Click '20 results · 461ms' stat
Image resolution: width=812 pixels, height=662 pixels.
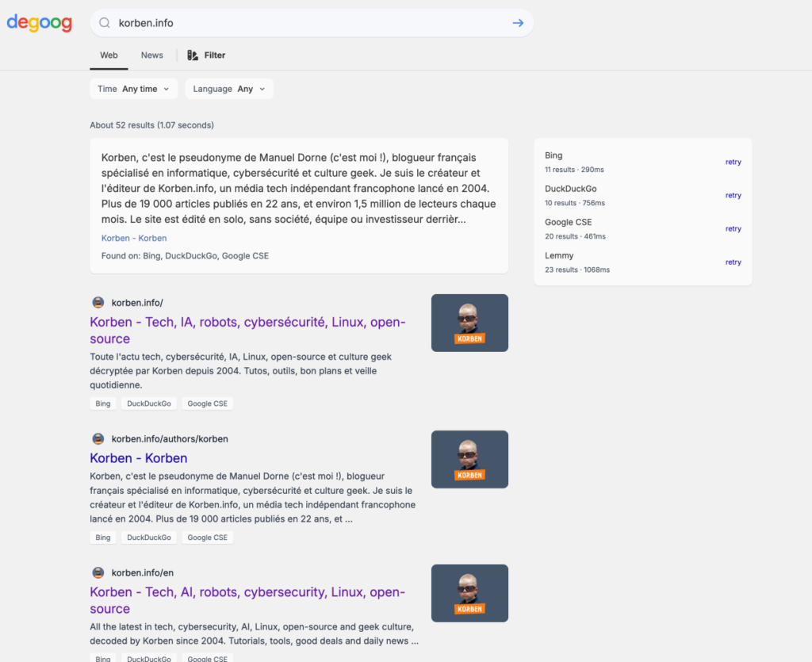576,236
